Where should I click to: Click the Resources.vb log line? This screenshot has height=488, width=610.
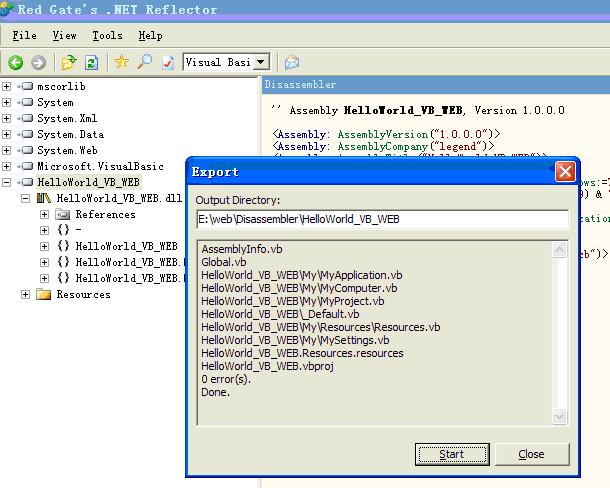[321, 327]
